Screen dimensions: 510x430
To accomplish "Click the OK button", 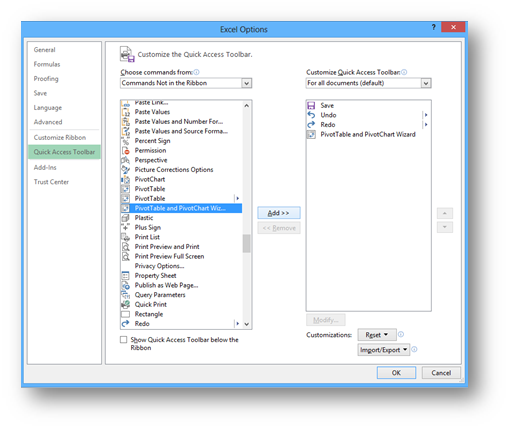I will (x=396, y=373).
